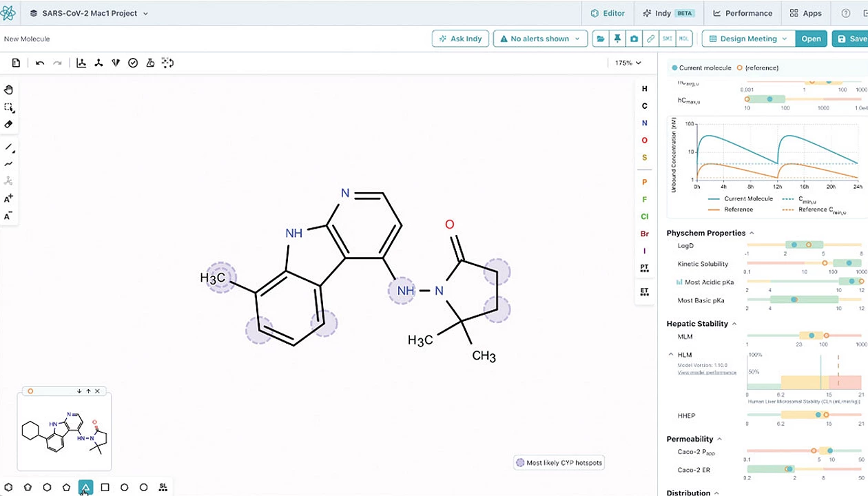Open the 175% zoom level dropdown

628,63
